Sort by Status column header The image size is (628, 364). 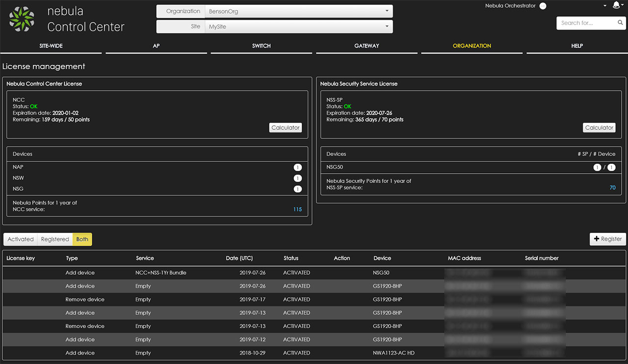click(x=291, y=258)
